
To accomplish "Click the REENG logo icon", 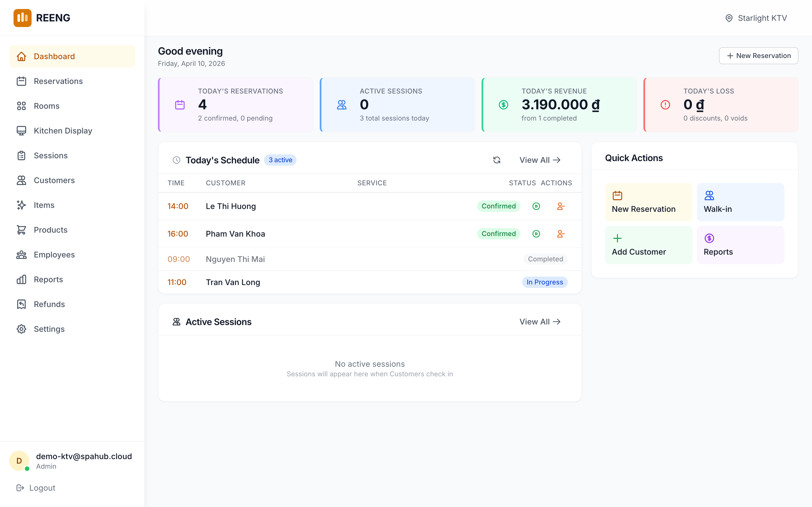I will point(22,18).
